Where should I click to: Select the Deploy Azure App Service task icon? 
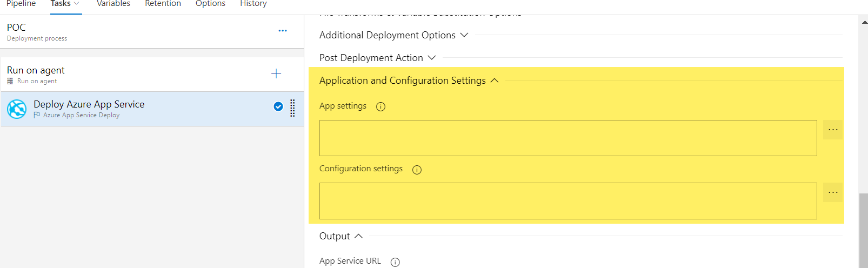tap(17, 109)
